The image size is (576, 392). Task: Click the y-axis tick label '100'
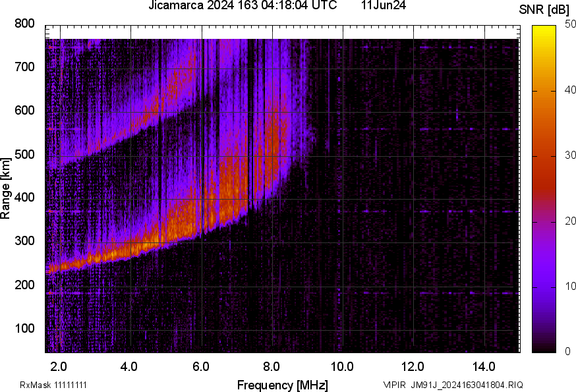pyautogui.click(x=24, y=328)
